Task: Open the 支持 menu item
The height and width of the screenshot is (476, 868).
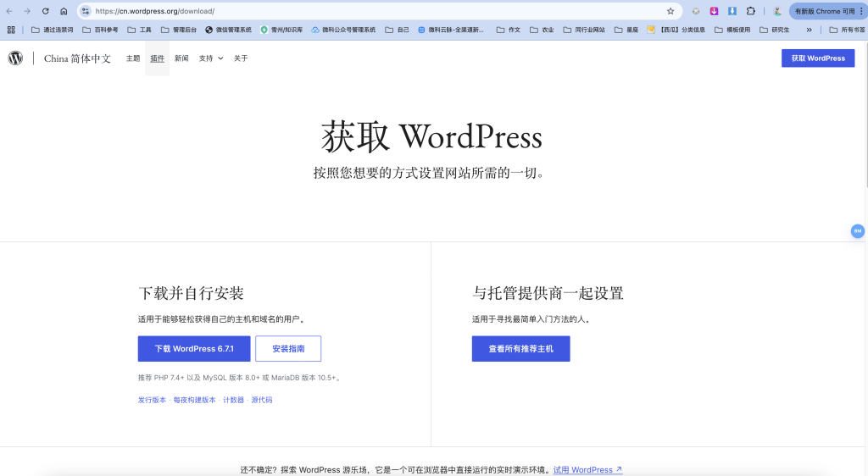Action: [206, 58]
